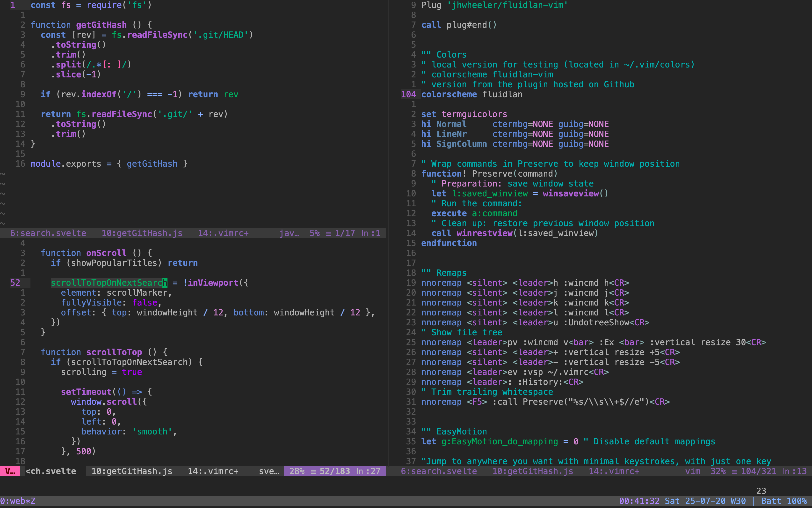The height and width of the screenshot is (508, 812).
Task: Click the highlighted scrollToTopOnNextSearch selection
Action: tap(109, 283)
